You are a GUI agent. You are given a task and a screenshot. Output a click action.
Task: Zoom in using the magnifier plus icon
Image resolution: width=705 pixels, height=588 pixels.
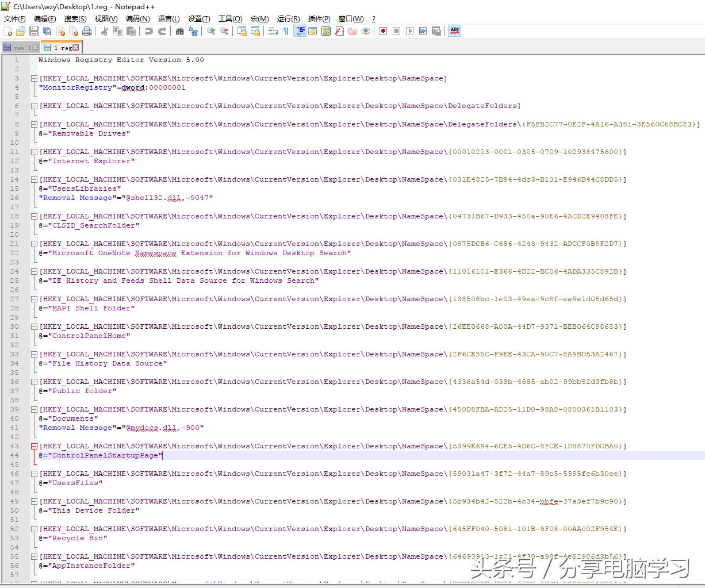(212, 30)
